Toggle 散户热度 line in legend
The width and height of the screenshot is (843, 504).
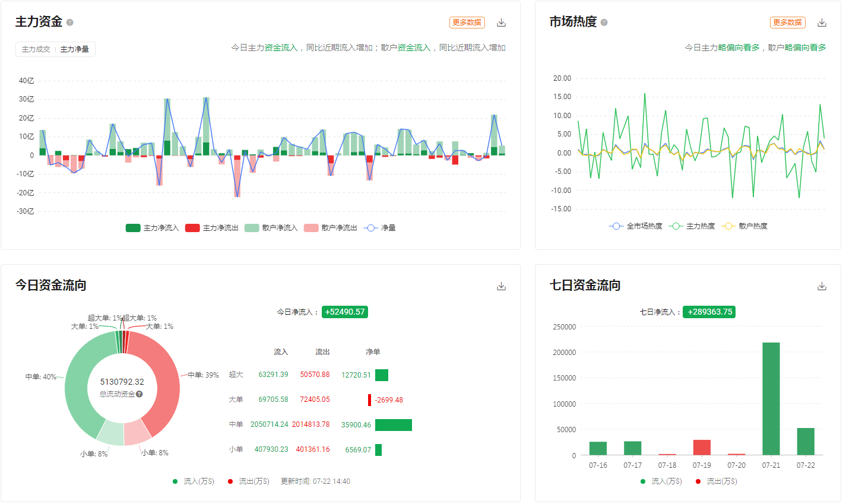click(744, 226)
